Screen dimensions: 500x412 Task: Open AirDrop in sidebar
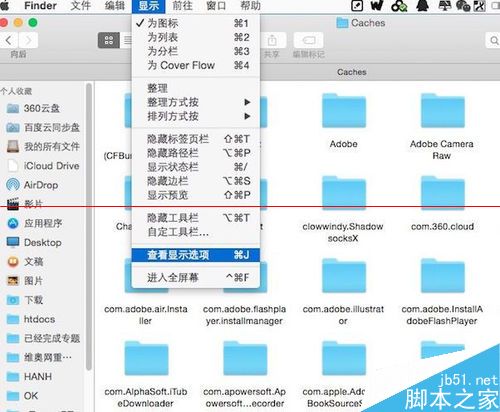[x=32, y=185]
